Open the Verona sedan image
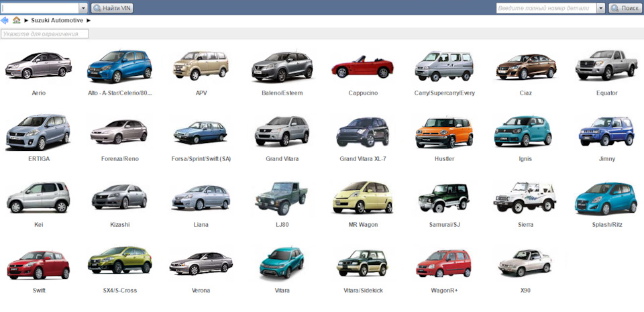 click(x=201, y=264)
